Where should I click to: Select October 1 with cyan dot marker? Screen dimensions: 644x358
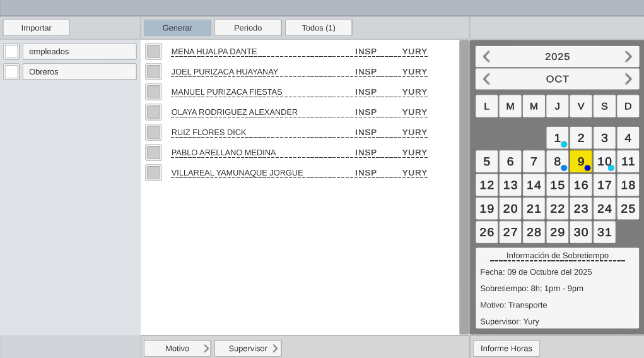tap(558, 138)
